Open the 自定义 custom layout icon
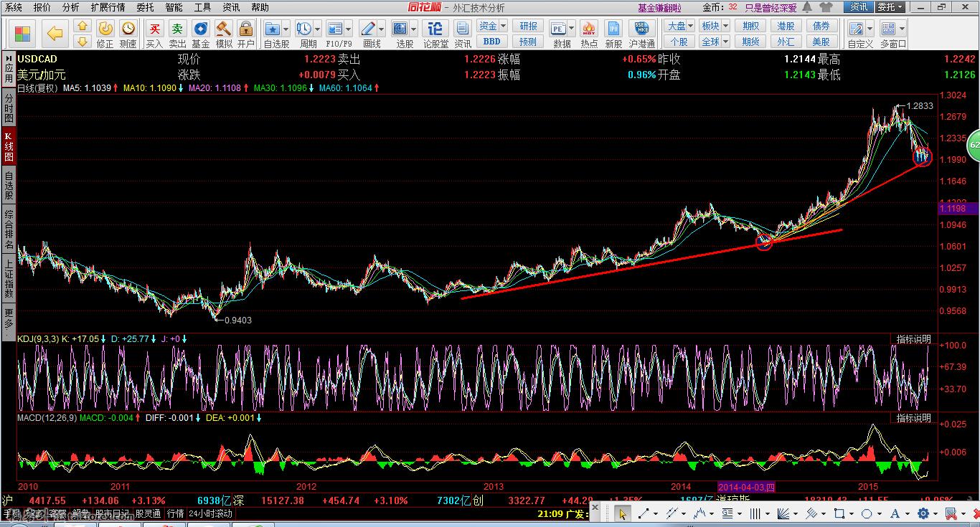The height and width of the screenshot is (527, 980). (855, 29)
